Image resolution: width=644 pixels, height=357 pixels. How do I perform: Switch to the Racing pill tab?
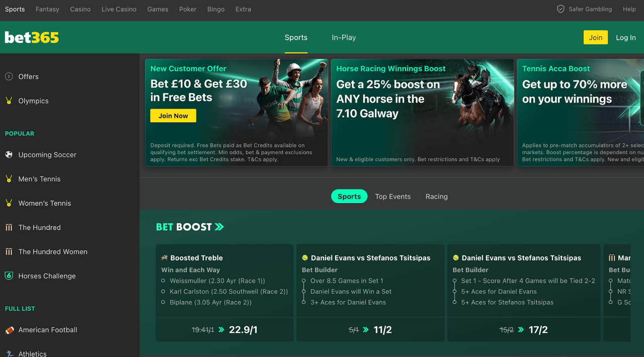point(437,197)
